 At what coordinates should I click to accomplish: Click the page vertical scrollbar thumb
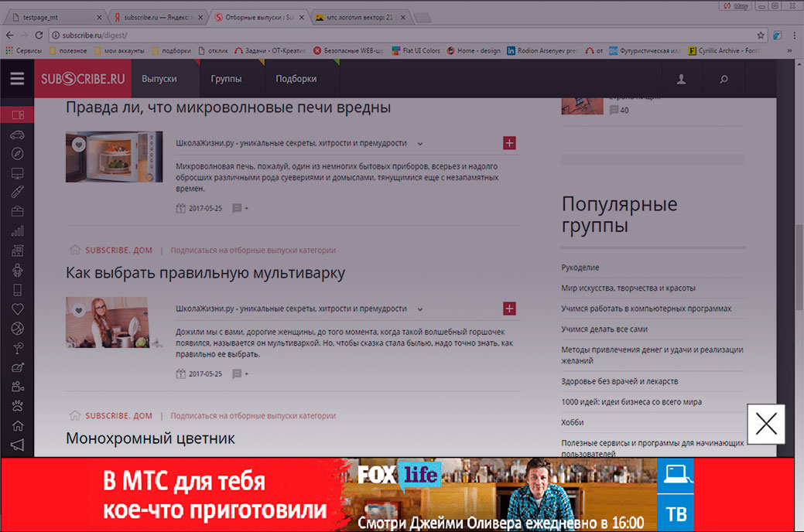click(799, 267)
